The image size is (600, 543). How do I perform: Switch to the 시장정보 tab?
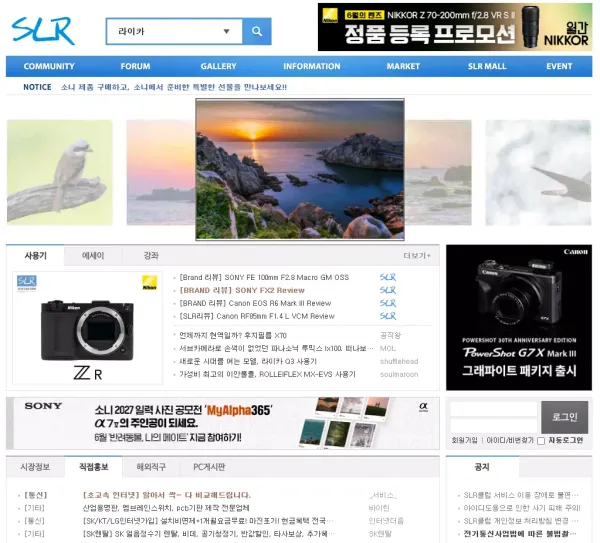tap(35, 467)
